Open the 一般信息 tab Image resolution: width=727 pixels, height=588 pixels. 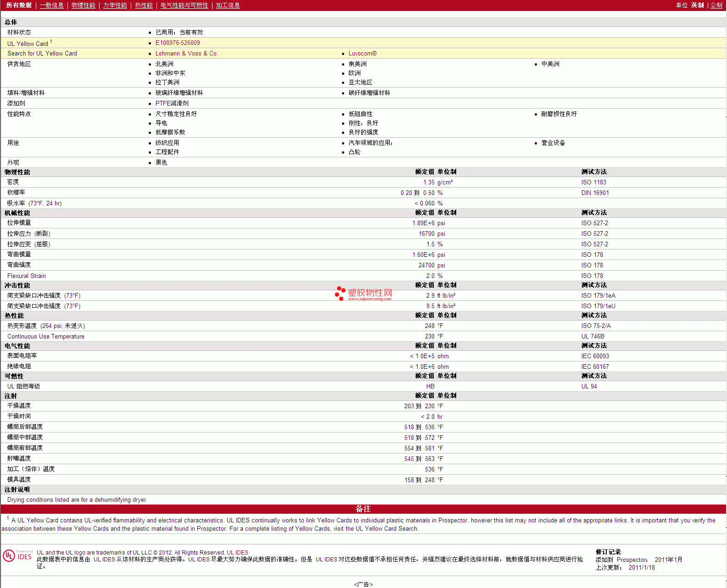coord(51,5)
